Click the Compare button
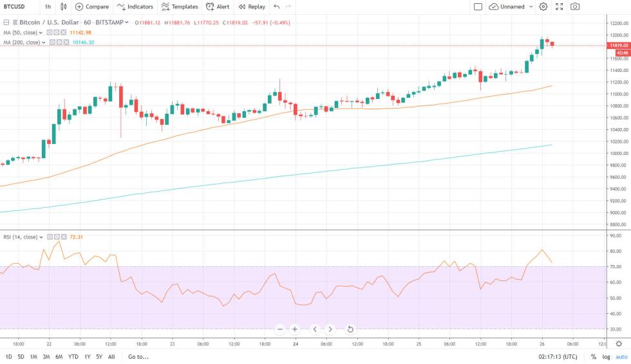 pyautogui.click(x=92, y=6)
